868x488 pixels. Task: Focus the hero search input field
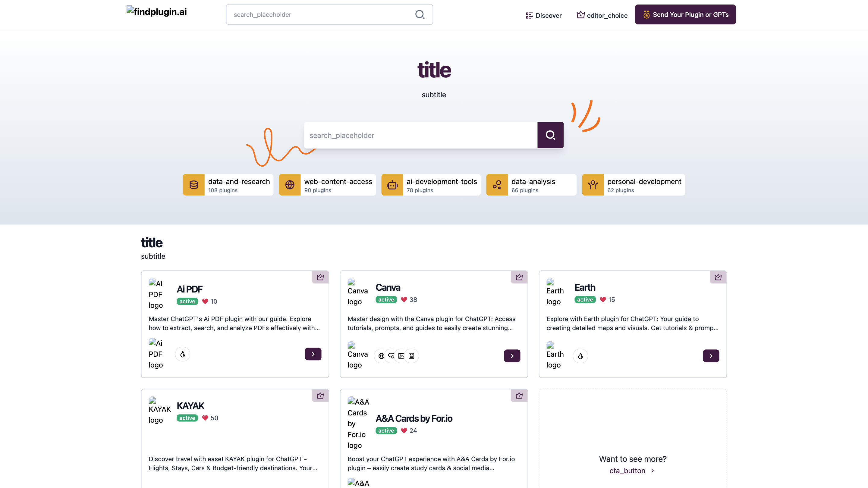[420, 135]
